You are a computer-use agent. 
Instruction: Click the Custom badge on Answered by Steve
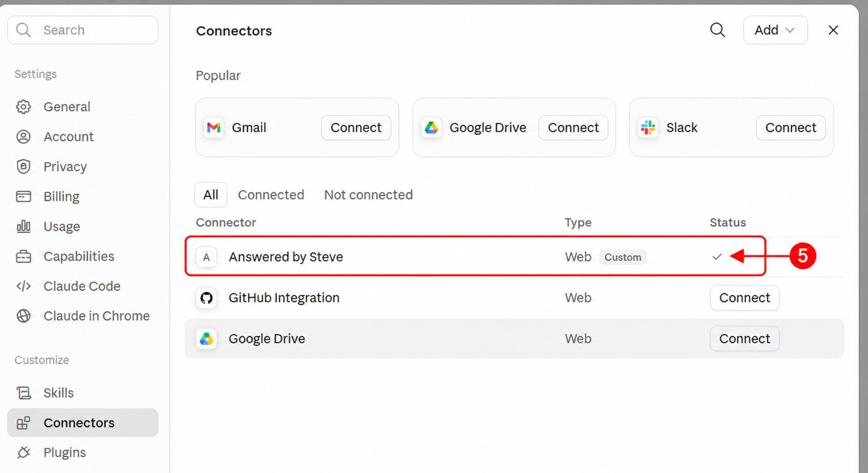623,257
